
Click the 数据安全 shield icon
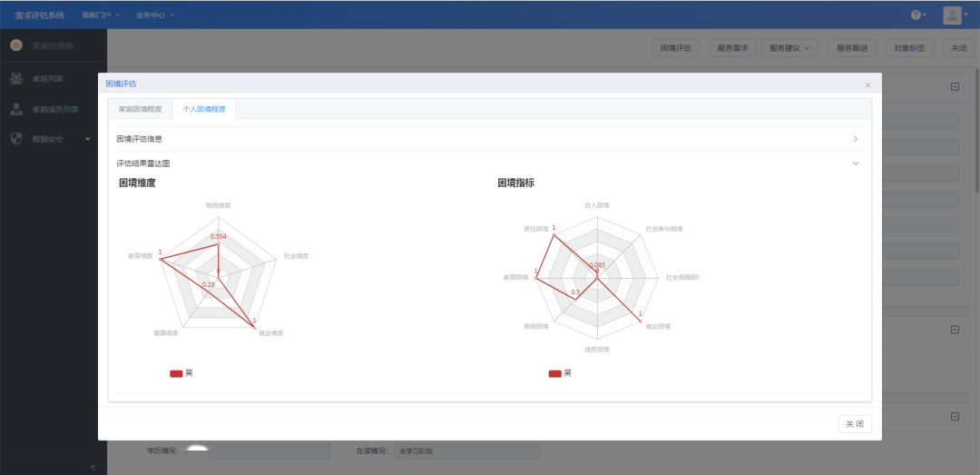tap(16, 139)
